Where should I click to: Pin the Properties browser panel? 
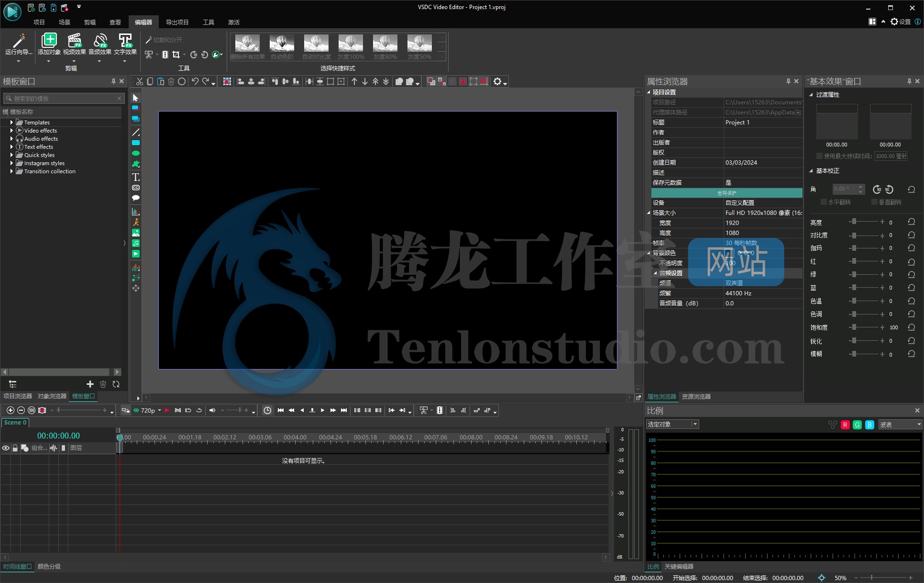(x=788, y=81)
